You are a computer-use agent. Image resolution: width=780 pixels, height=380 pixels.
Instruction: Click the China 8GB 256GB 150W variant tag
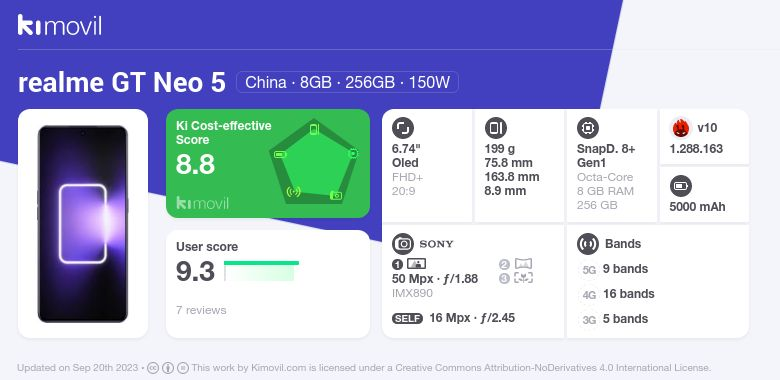pyautogui.click(x=347, y=82)
